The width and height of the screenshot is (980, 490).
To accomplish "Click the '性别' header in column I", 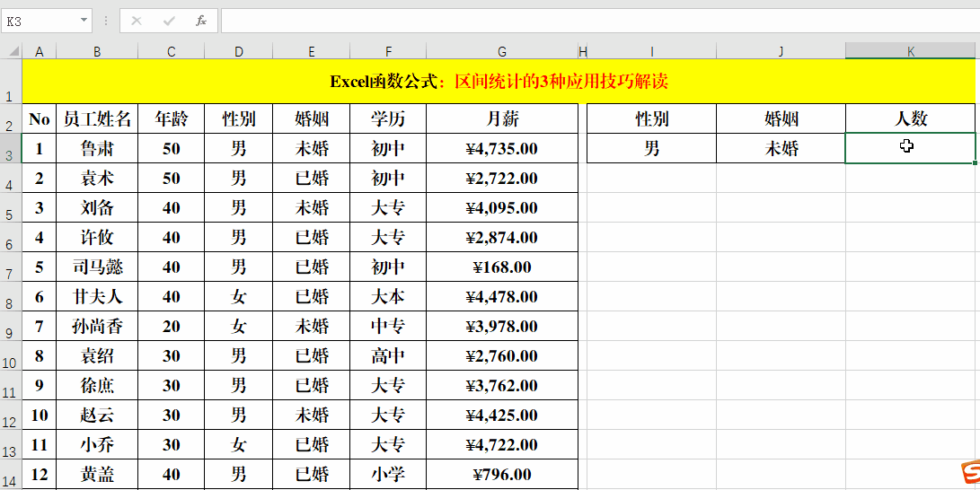I will 652,118.
